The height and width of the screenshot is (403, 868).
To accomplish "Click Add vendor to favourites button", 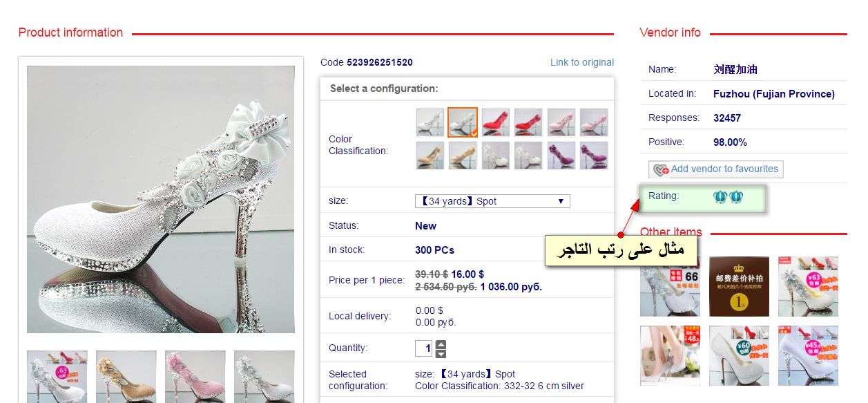I will tap(716, 169).
